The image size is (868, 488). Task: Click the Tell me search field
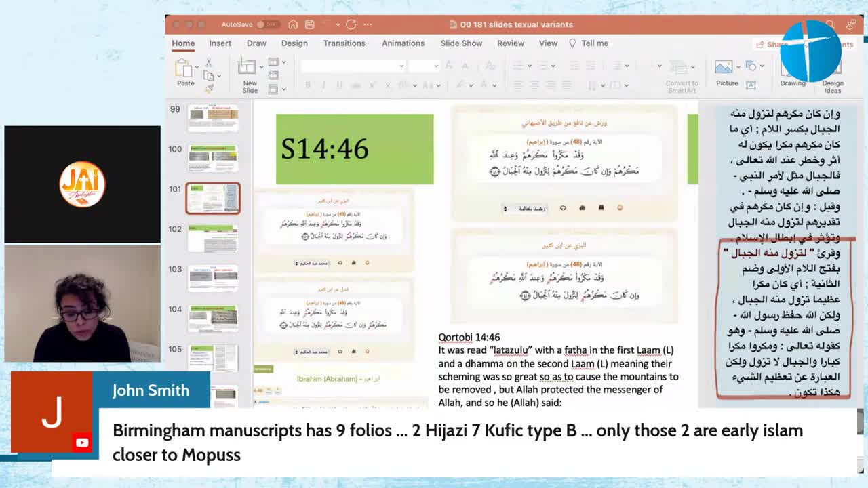click(589, 43)
